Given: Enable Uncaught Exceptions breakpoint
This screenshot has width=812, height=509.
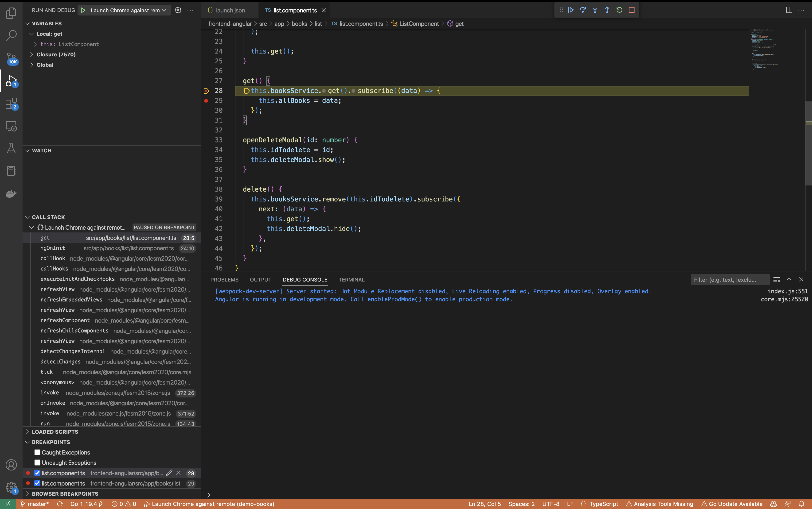Looking at the screenshot, I should (x=37, y=463).
